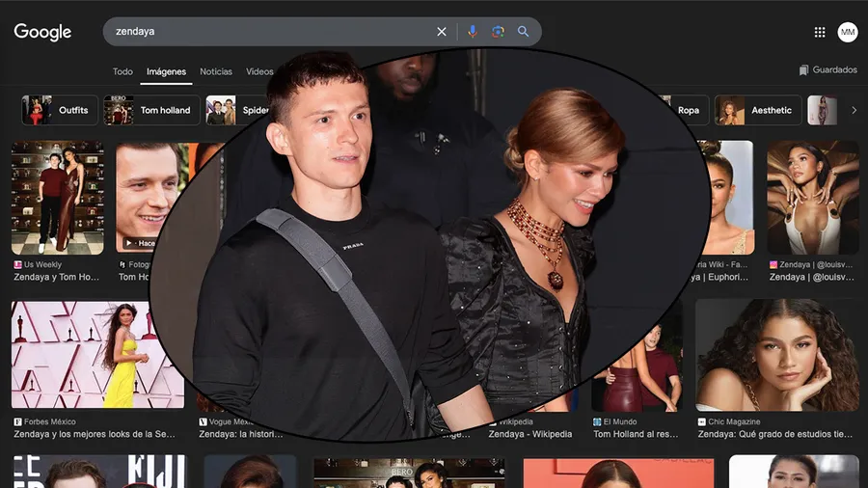The image size is (868, 488).
Task: Open the bottom-row BERO group photo thumbnail
Action: pos(409,474)
